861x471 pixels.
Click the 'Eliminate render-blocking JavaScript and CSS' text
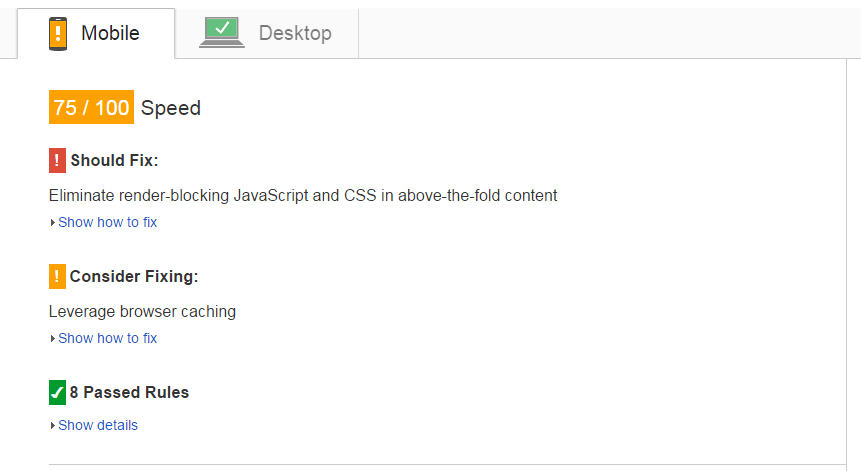tap(303, 195)
